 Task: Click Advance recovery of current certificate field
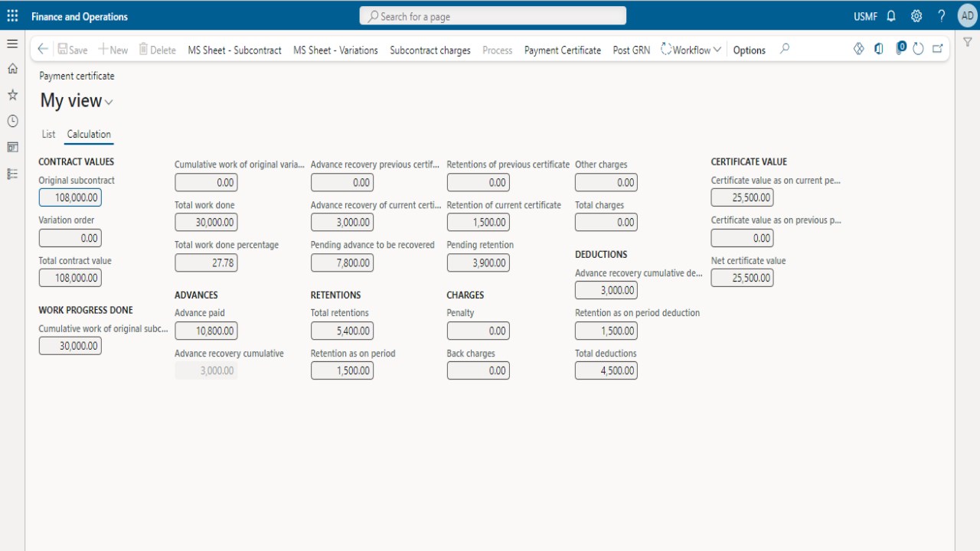pyautogui.click(x=342, y=222)
